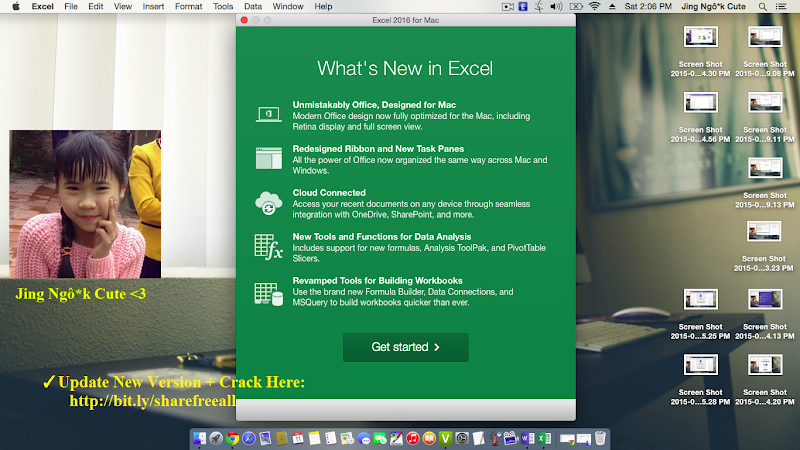Image resolution: width=800 pixels, height=450 pixels.
Task: Open the File menu
Action: click(71, 7)
